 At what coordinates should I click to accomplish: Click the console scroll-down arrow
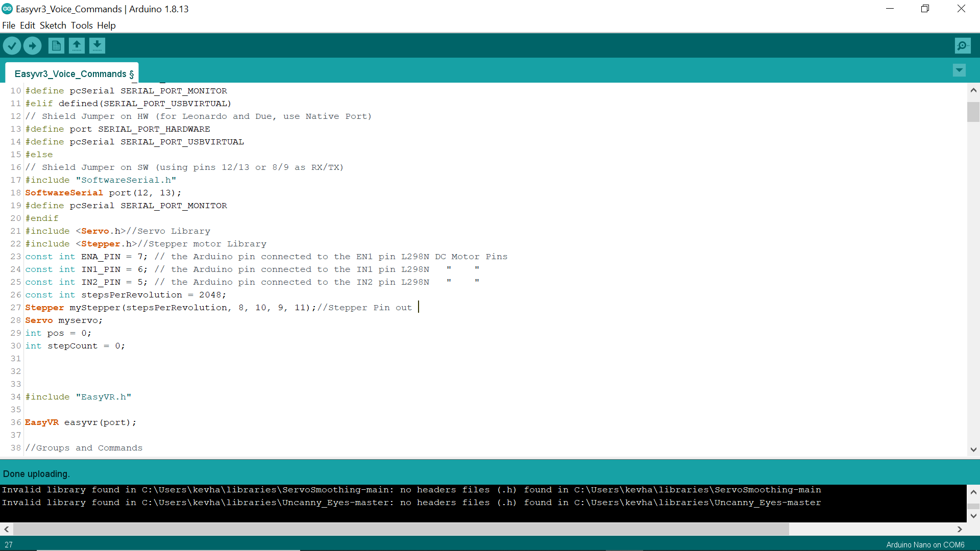tap(974, 516)
